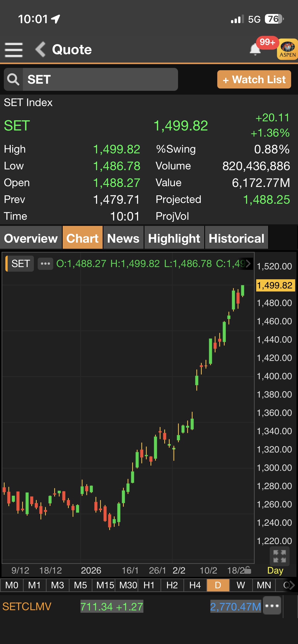This screenshot has width=298, height=644.
Task: Open the chart series options ellipsis
Action: tap(45, 264)
